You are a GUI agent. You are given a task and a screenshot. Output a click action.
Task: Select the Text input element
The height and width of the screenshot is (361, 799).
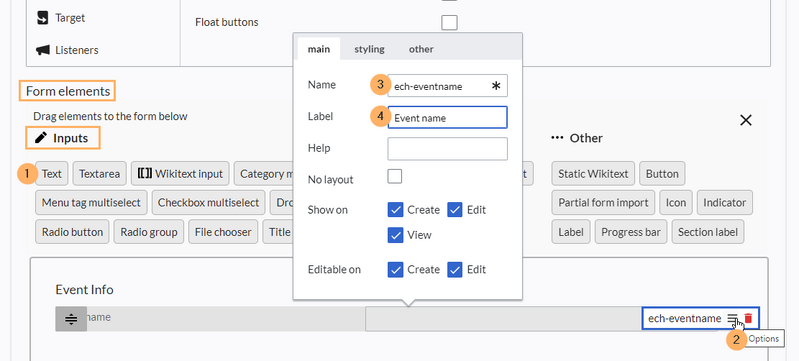coord(51,174)
